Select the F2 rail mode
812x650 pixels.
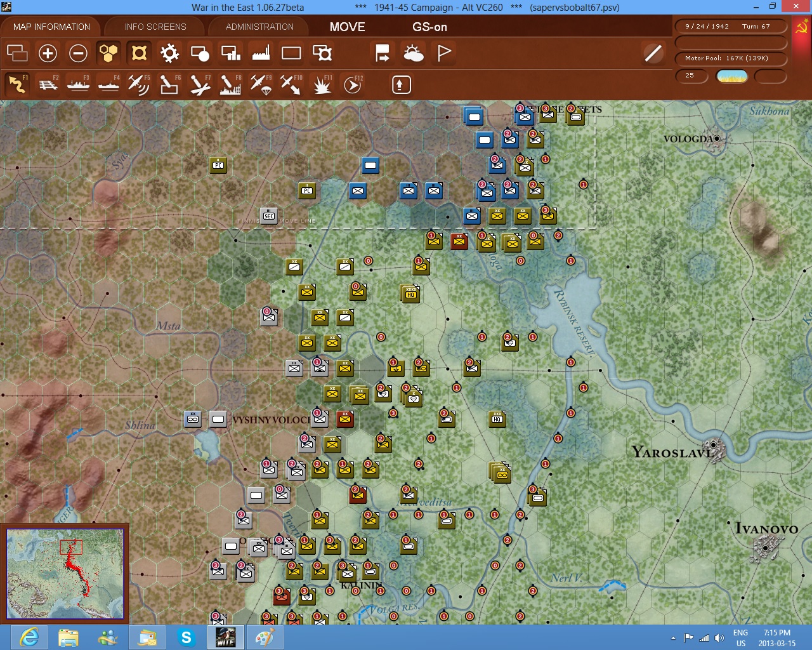tap(48, 84)
